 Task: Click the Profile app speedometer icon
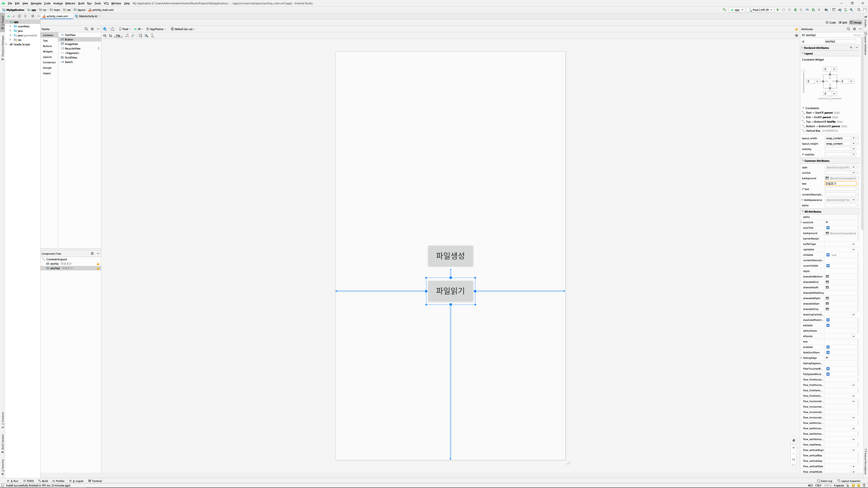tap(807, 10)
